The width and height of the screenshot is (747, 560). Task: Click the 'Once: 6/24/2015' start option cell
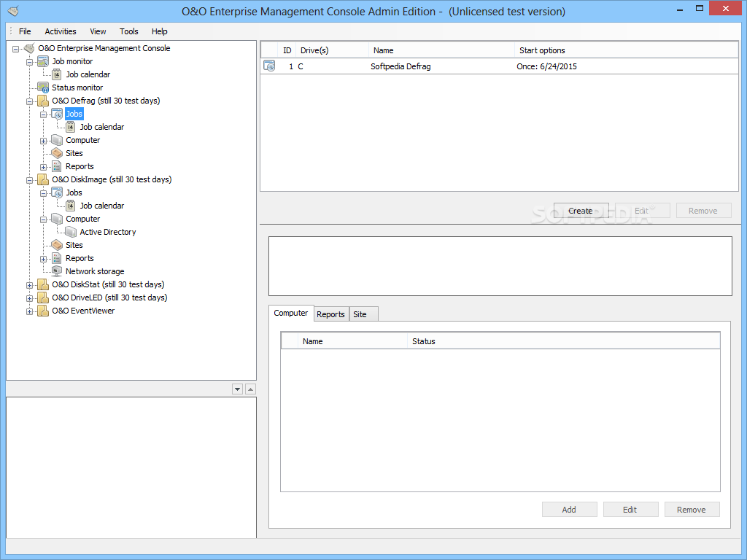(x=546, y=66)
